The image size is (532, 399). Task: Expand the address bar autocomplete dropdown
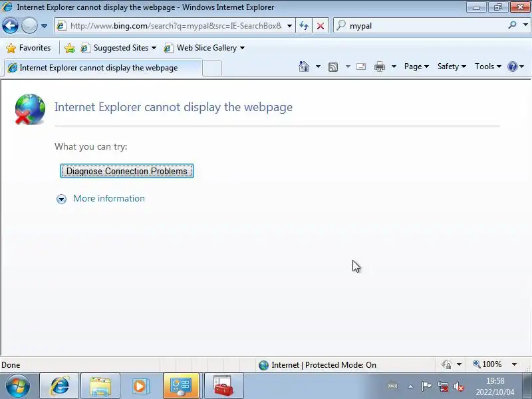click(289, 26)
